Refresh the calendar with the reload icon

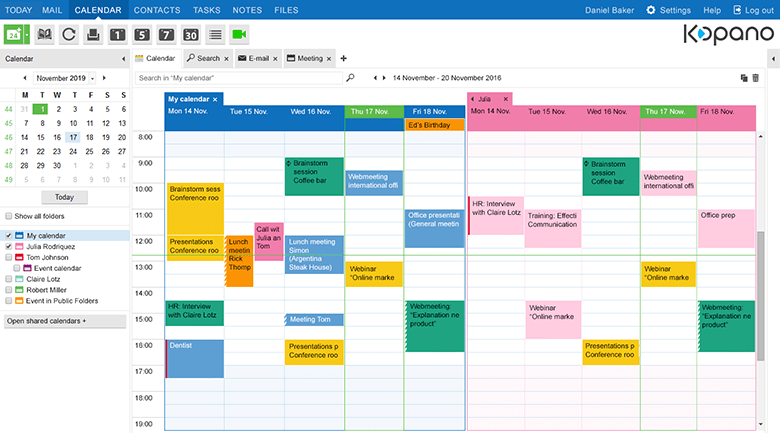pos(69,34)
